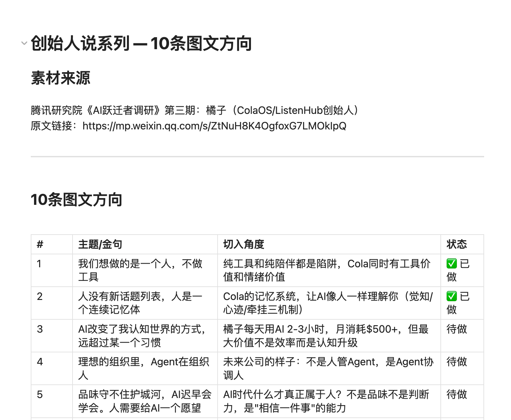The width and height of the screenshot is (511, 420).
Task: Click the AI改变了我认知世界的方式 cell
Action: click(x=145, y=336)
